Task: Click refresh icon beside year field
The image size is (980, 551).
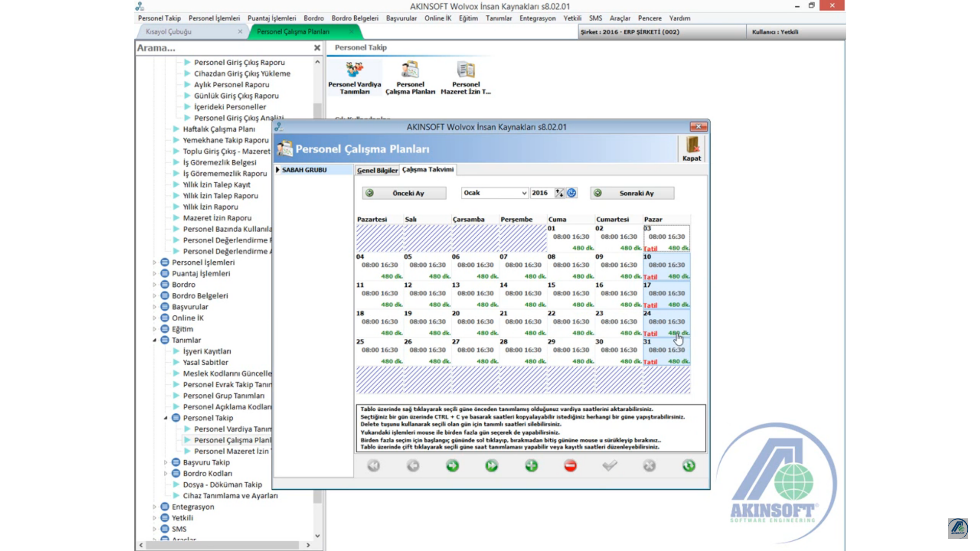Action: click(572, 193)
